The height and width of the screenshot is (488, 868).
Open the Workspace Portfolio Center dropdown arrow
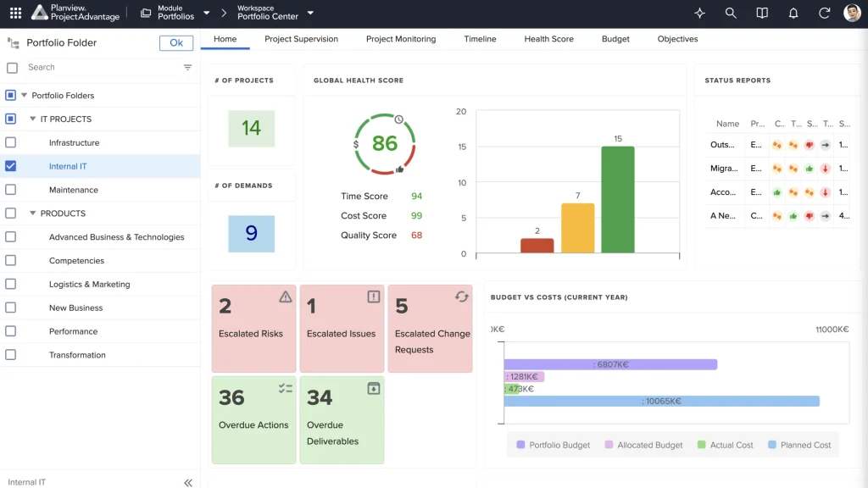coord(310,13)
